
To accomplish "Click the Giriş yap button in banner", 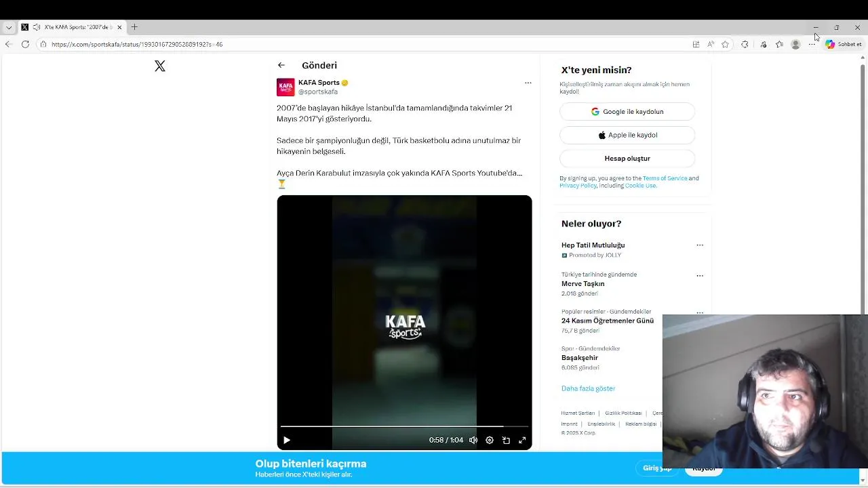I will click(656, 468).
